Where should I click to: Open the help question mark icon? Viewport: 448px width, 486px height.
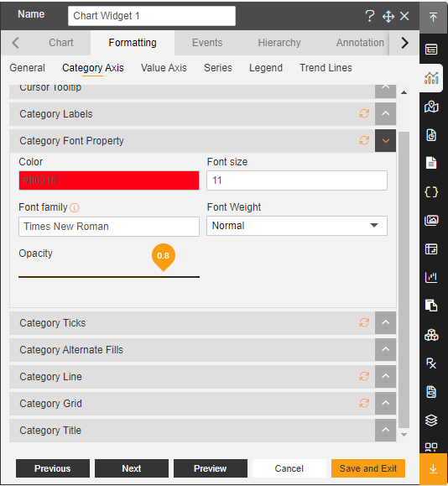click(x=370, y=16)
